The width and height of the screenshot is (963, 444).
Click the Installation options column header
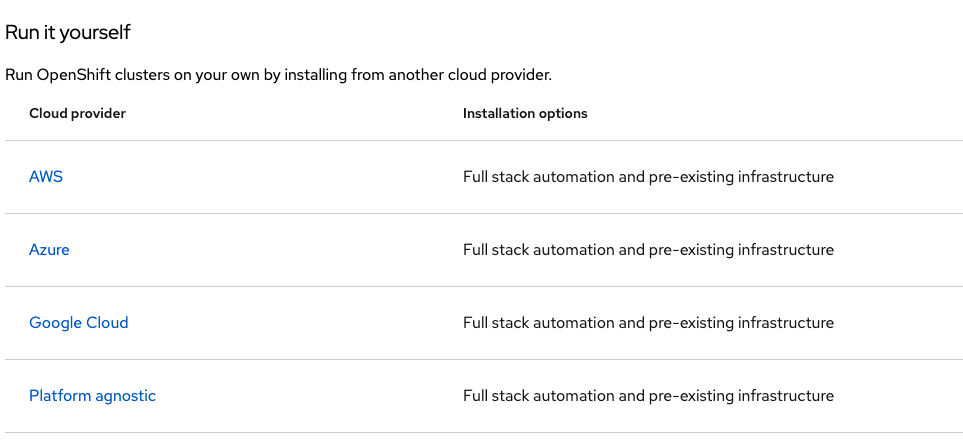[525, 114]
